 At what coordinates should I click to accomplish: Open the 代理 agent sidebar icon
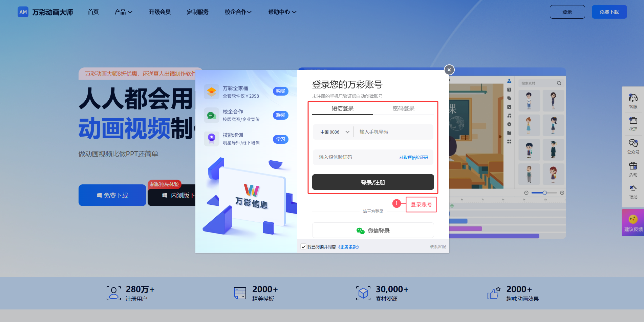coord(633,121)
